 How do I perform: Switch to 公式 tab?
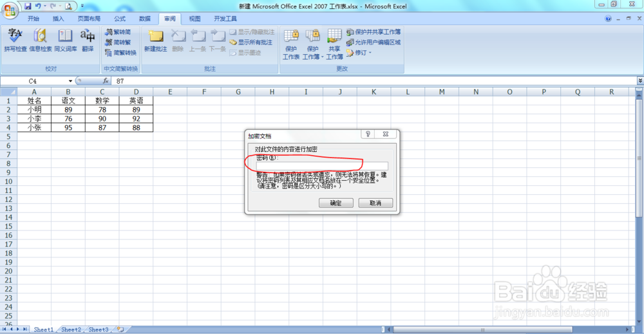tap(120, 19)
